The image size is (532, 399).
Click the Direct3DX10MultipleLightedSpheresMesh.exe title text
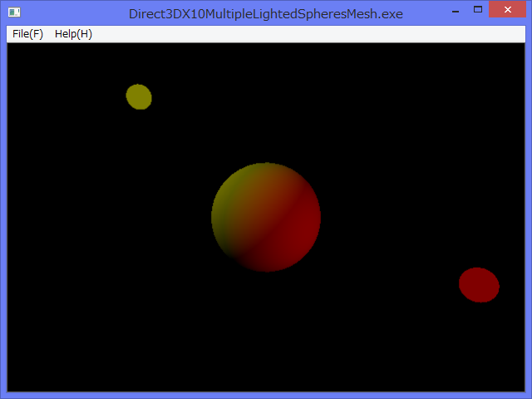pos(266,14)
